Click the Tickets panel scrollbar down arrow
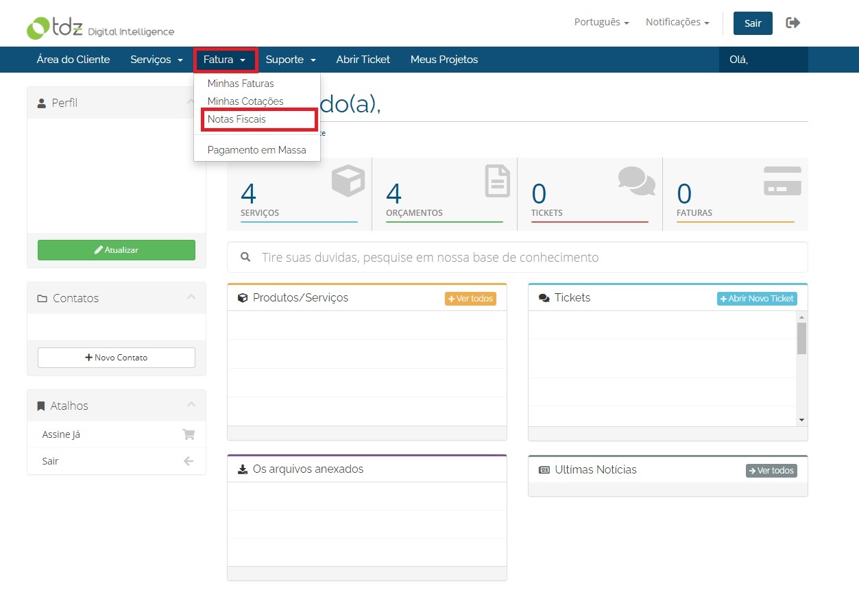The width and height of the screenshot is (859, 616). pyautogui.click(x=801, y=420)
